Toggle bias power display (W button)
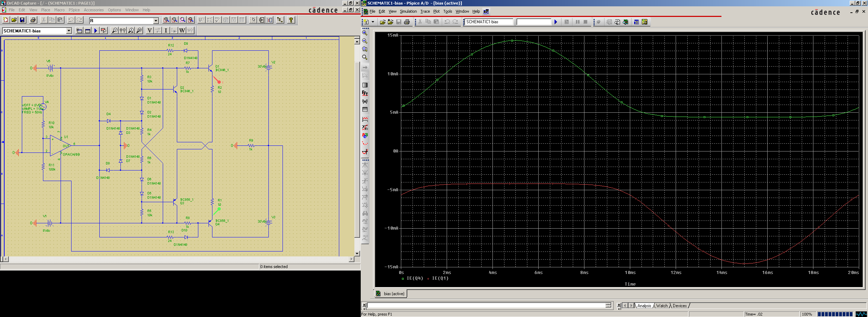This screenshot has width=868, height=317. point(182,31)
